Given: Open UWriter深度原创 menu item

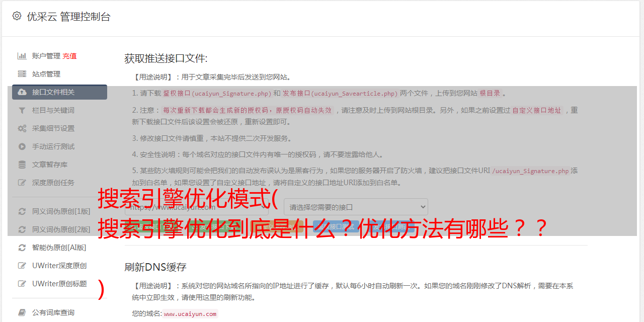Looking at the screenshot, I should [x=59, y=266].
